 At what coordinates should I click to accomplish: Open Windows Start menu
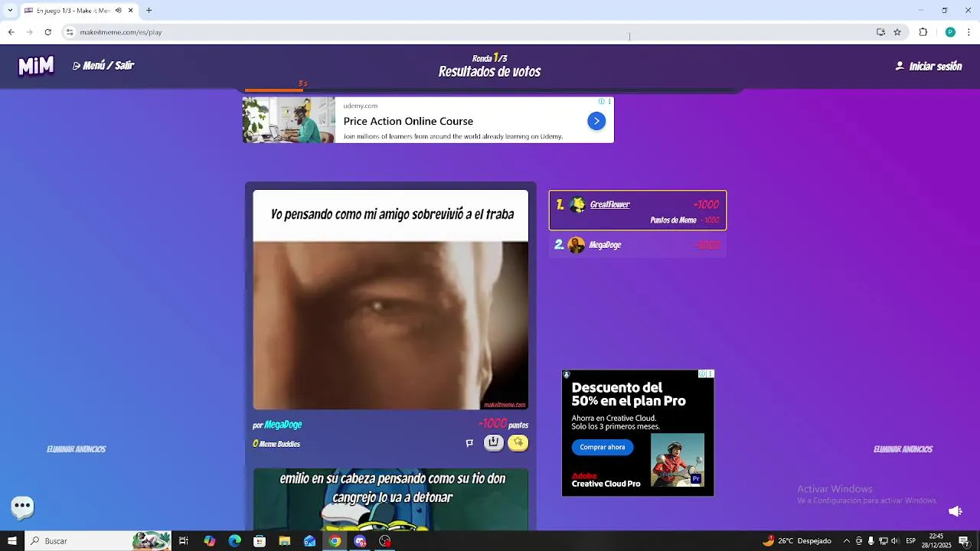point(11,541)
